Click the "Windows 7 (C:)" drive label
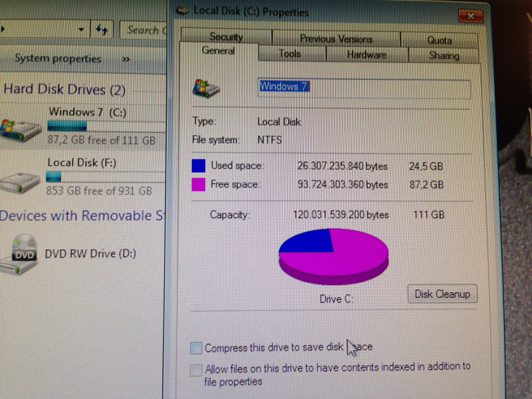Viewport: 532px width, 399px height. pyautogui.click(x=88, y=112)
